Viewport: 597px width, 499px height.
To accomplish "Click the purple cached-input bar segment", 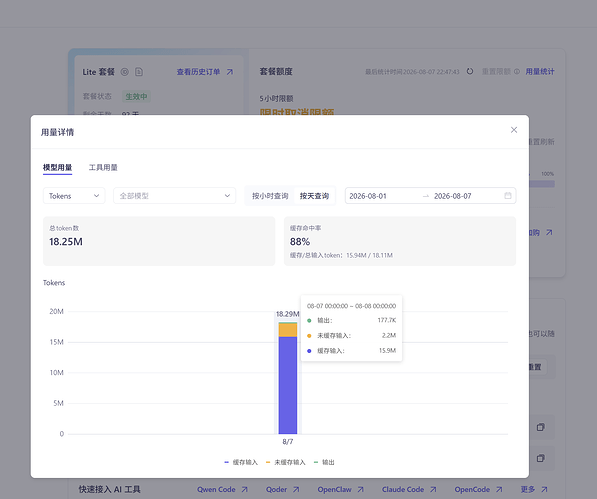I will [x=287, y=385].
